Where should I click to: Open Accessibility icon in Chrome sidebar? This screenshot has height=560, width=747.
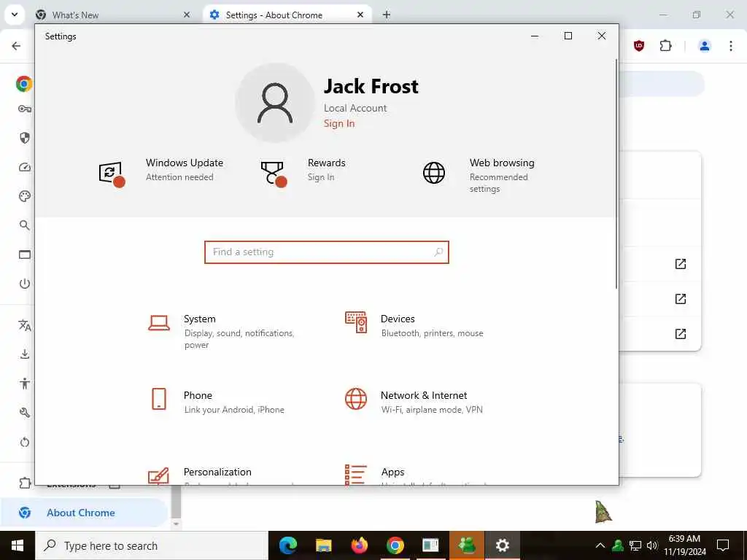point(25,384)
